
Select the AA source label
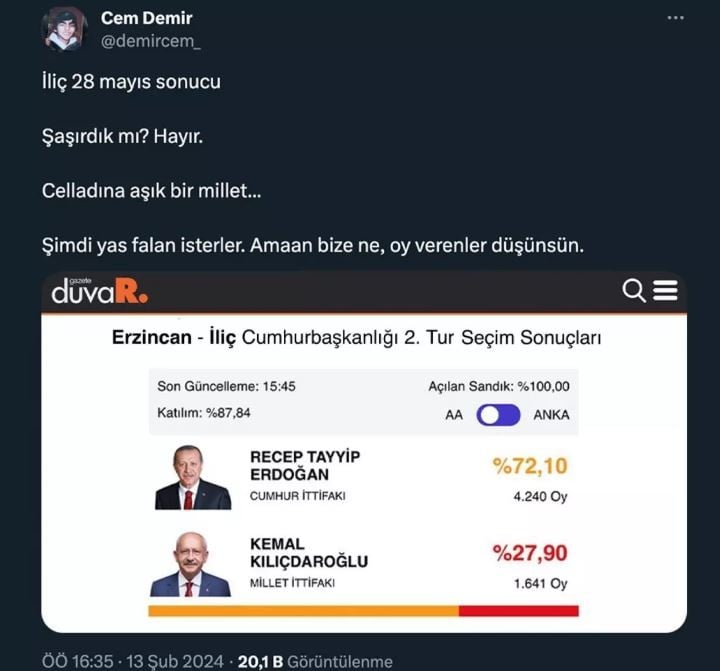(454, 415)
